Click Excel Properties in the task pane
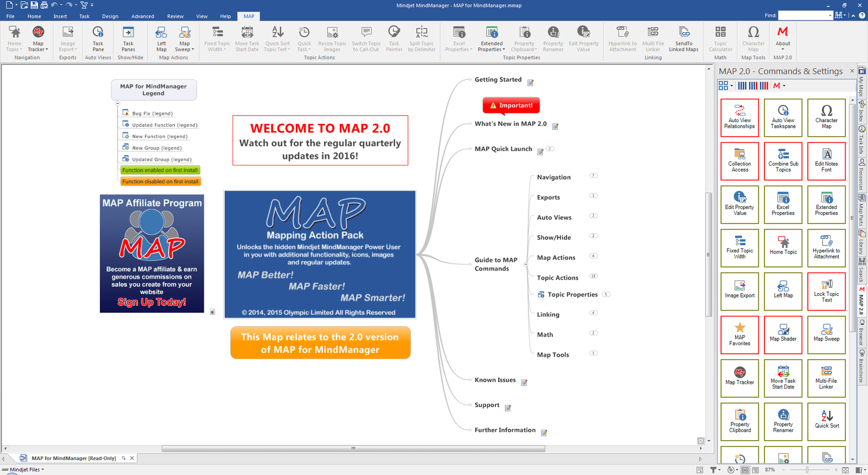 [783, 205]
